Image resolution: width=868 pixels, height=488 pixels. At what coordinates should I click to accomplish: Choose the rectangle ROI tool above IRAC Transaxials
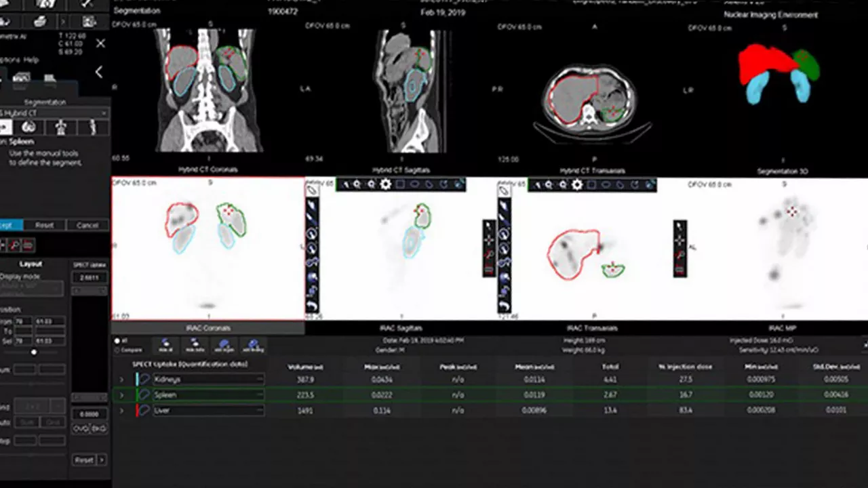(592, 184)
